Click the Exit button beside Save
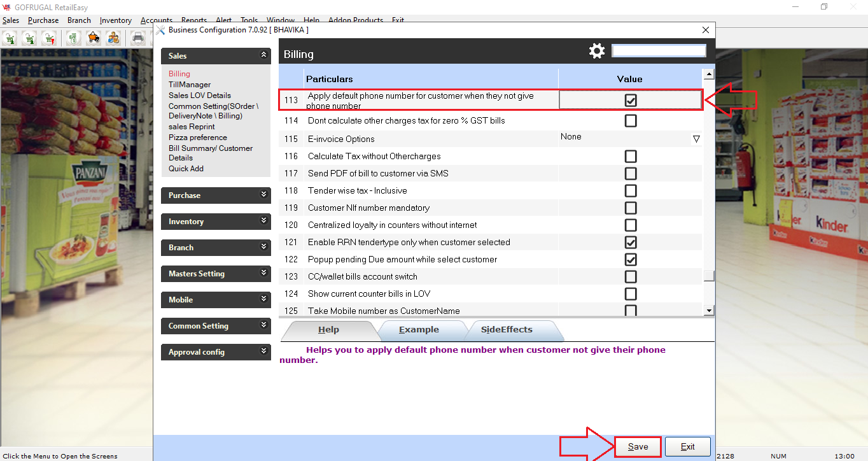 point(688,446)
